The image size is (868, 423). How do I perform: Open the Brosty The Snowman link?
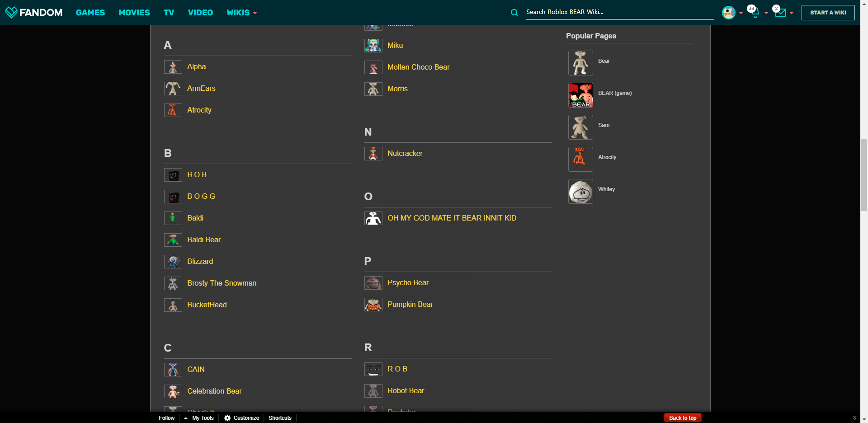[x=222, y=283]
